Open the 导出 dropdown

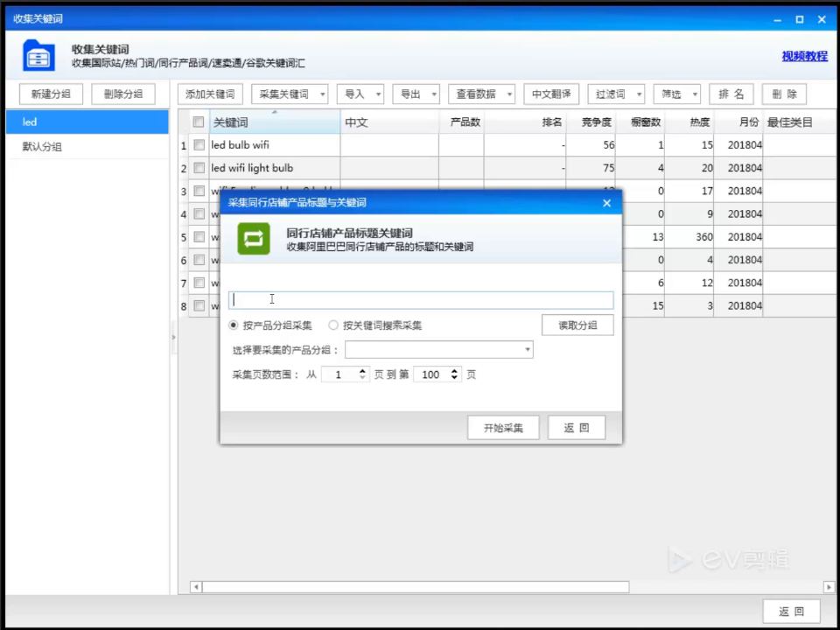[416, 94]
